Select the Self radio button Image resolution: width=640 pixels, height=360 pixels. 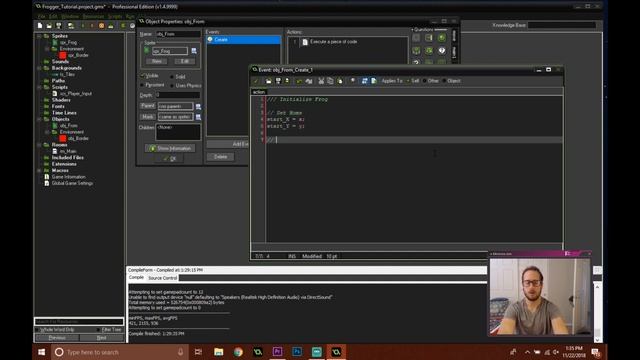click(x=407, y=81)
